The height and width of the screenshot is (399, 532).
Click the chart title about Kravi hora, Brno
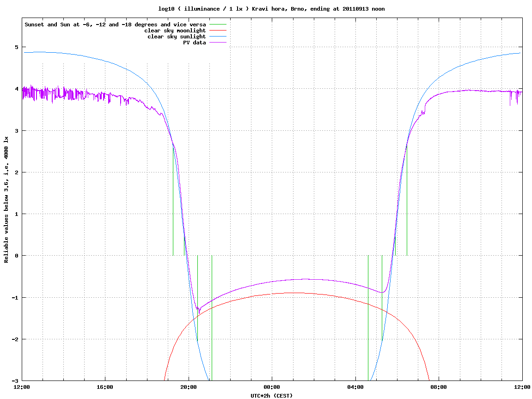[x=271, y=9]
